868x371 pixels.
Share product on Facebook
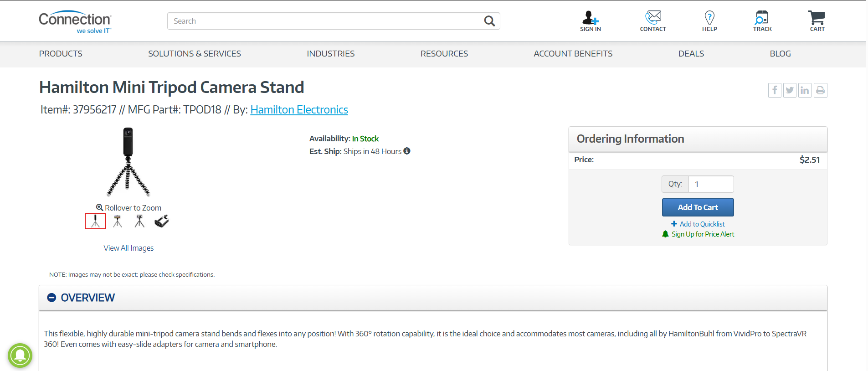tap(775, 90)
